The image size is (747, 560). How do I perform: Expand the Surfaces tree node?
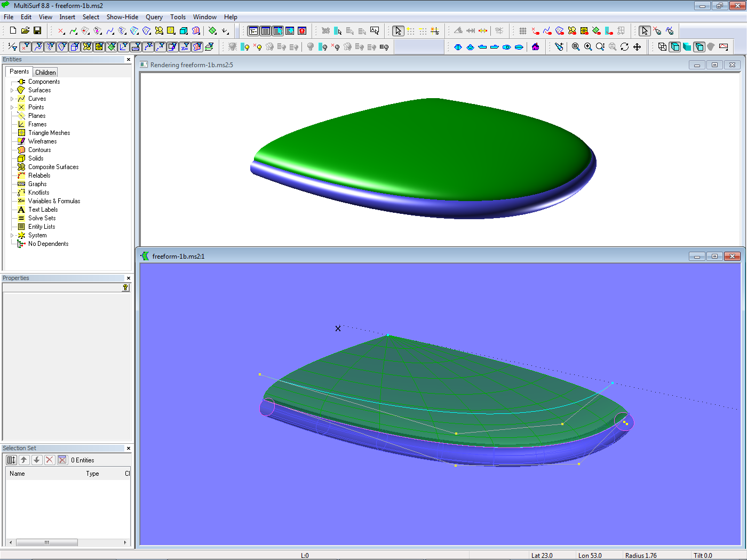tap(12, 90)
